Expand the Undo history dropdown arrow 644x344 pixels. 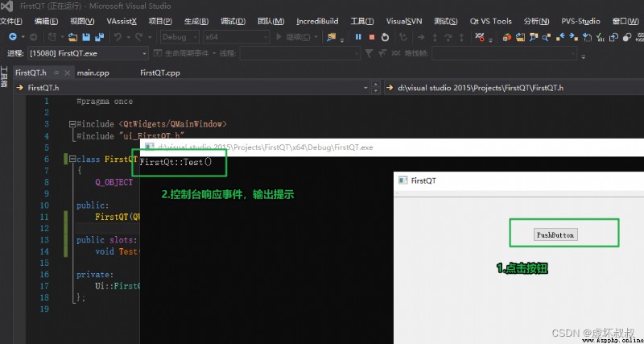coord(128,37)
